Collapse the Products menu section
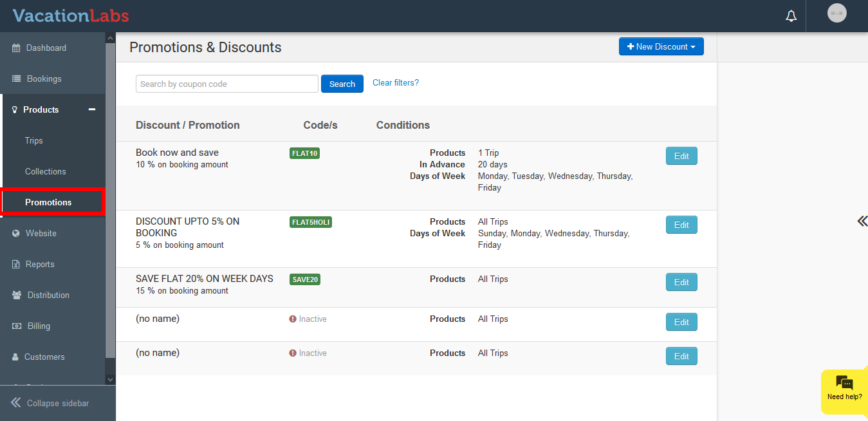 (x=92, y=110)
